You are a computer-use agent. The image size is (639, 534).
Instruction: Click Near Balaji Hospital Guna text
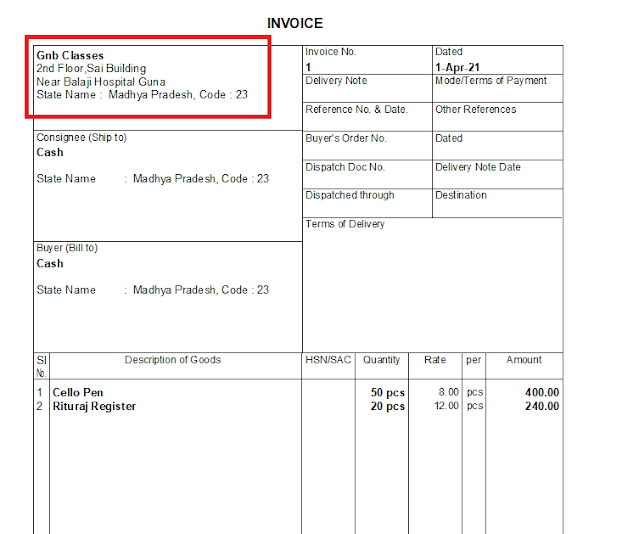click(101, 82)
